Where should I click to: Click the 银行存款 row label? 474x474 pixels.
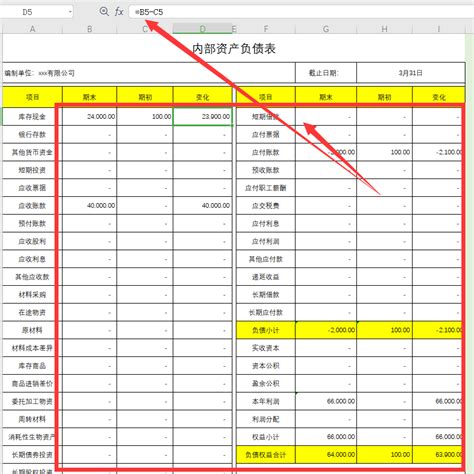click(x=32, y=135)
